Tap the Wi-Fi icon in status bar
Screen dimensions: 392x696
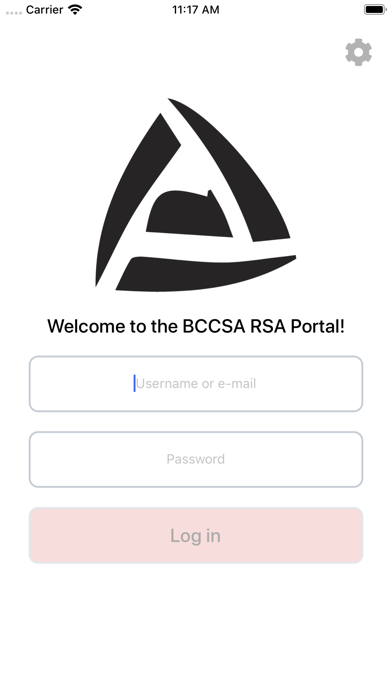click(75, 10)
